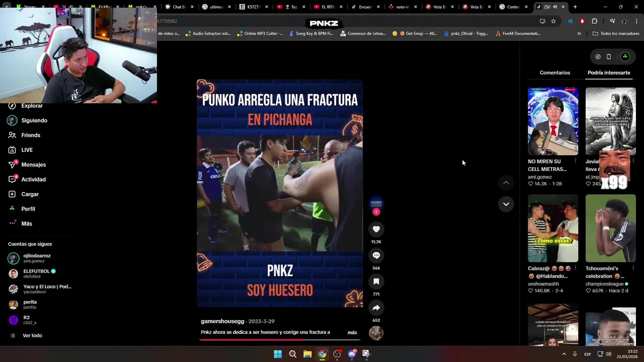Open comments via the speech bubble icon
The height and width of the screenshot is (362, 644).
point(376,255)
